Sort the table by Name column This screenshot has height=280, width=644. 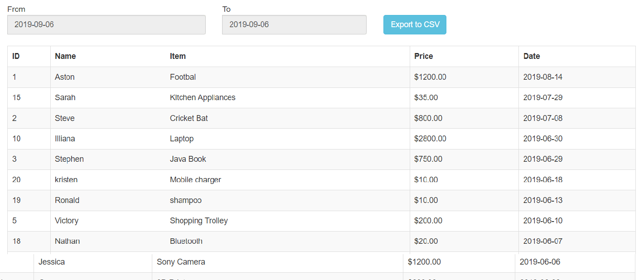(x=65, y=56)
